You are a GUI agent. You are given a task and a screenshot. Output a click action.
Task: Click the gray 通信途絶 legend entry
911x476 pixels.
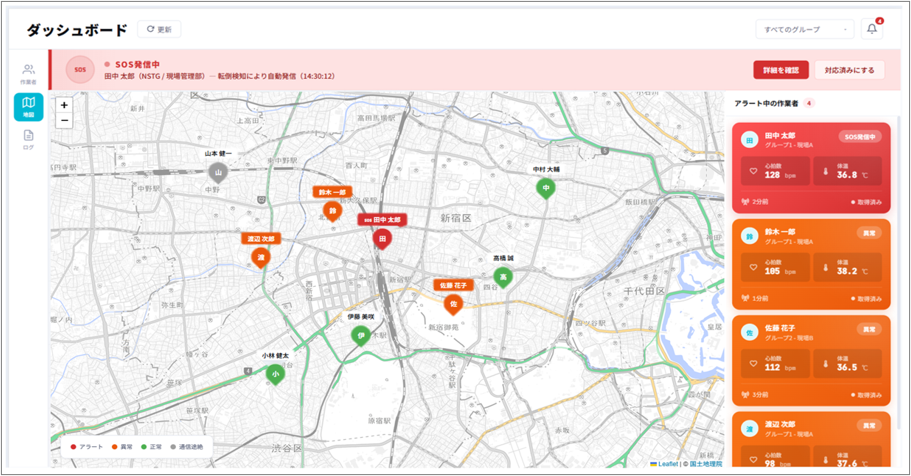click(x=186, y=447)
